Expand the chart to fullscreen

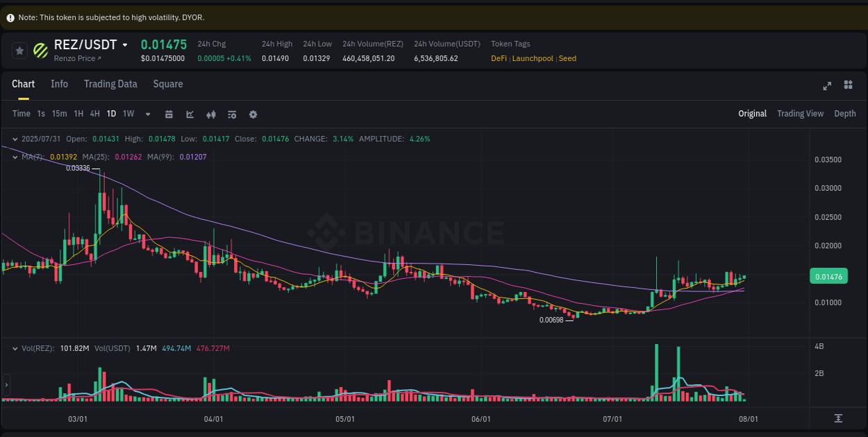[x=826, y=85]
